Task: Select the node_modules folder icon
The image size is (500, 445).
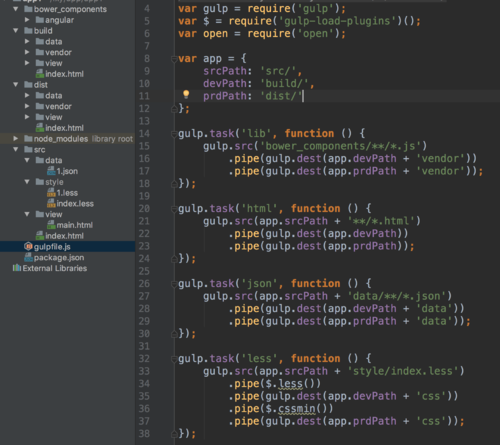Action: click(28, 139)
